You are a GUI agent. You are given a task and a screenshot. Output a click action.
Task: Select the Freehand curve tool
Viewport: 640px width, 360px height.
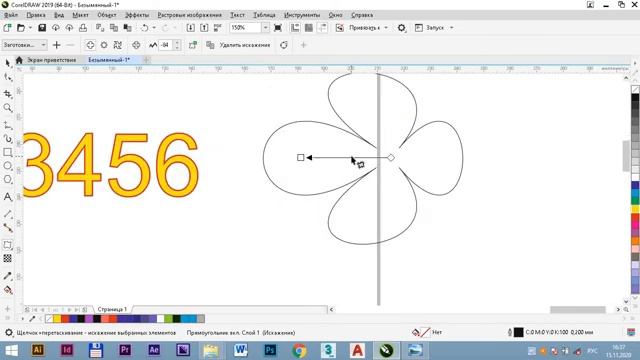(7, 125)
